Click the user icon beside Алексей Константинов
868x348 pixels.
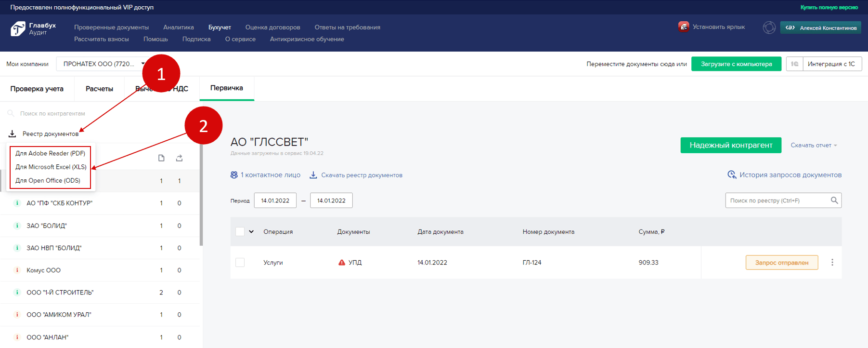click(x=790, y=27)
